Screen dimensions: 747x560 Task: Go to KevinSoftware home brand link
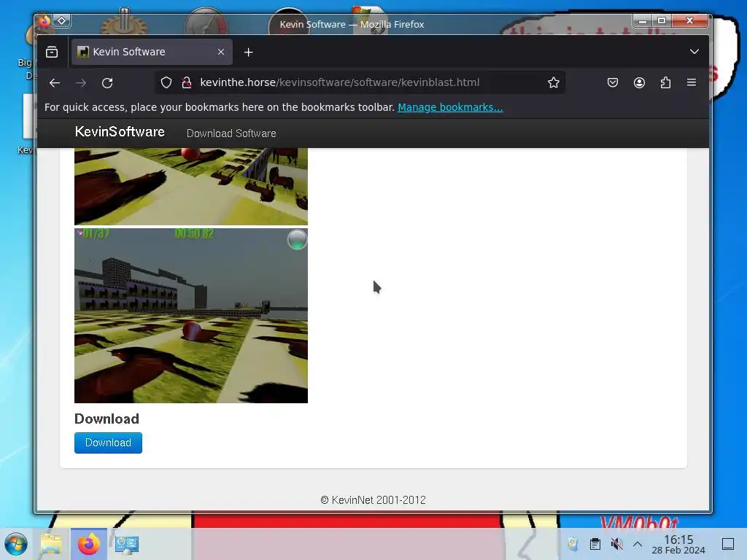tap(120, 132)
